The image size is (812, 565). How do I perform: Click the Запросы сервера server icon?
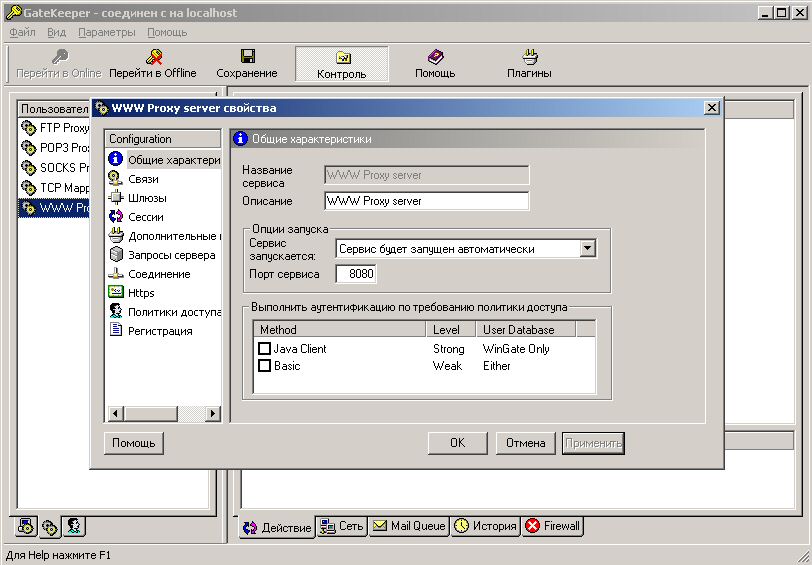click(116, 254)
